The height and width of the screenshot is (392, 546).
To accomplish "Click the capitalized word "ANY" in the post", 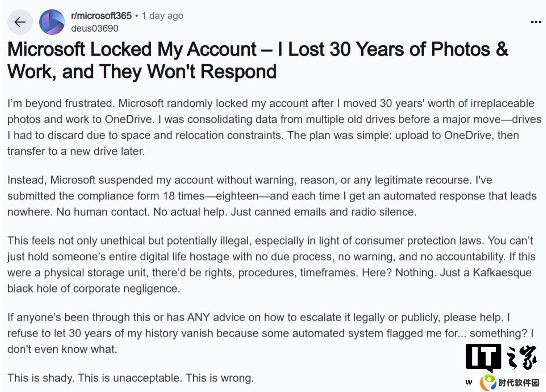I will tap(198, 317).
